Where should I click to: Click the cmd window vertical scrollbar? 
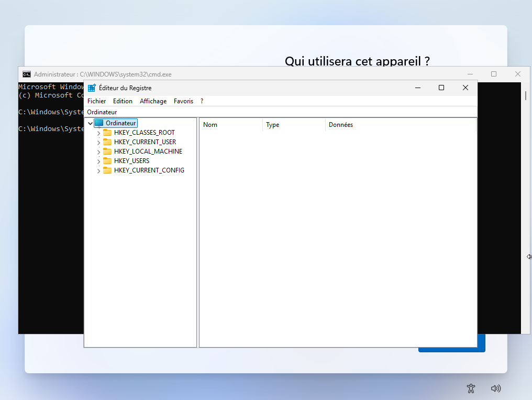coord(526,210)
